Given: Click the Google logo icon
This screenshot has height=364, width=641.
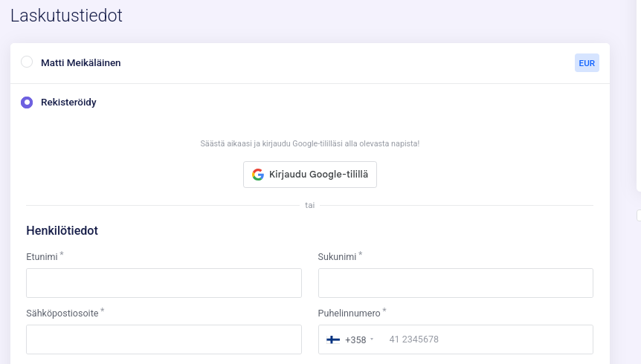Looking at the screenshot, I should click(x=258, y=175).
